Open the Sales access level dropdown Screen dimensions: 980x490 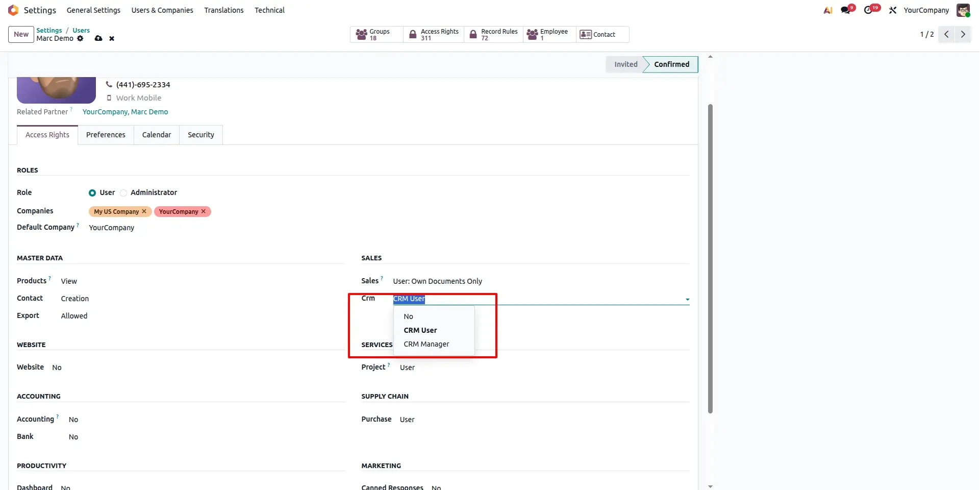(541, 281)
